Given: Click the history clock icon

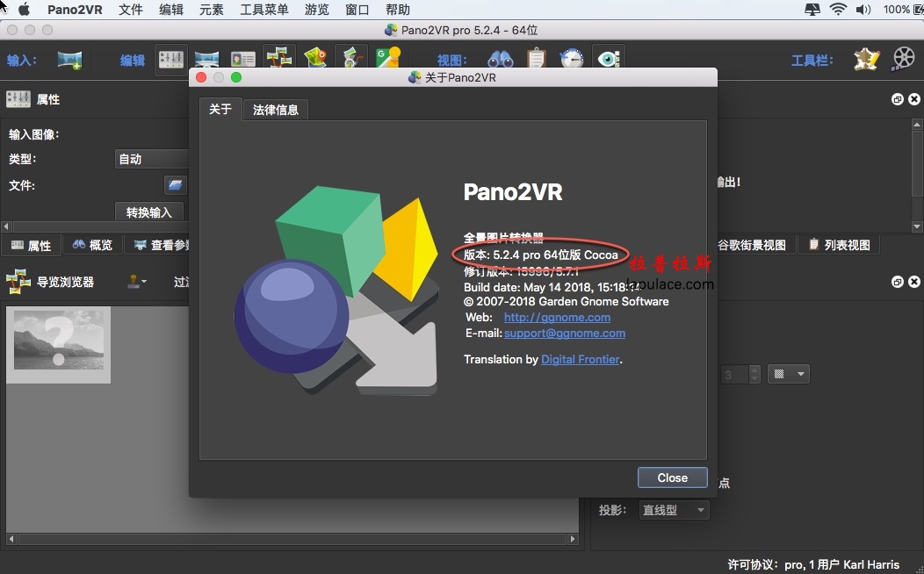Looking at the screenshot, I should pyautogui.click(x=572, y=58).
